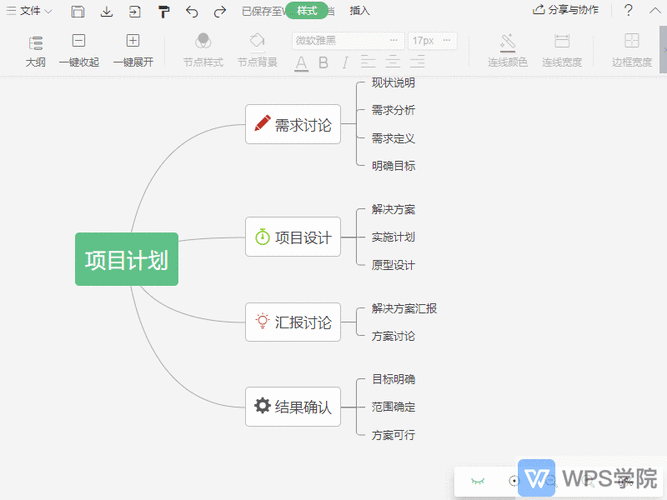The width and height of the screenshot is (667, 500).
Task: Switch to the 样式 tab
Action: pos(307,10)
